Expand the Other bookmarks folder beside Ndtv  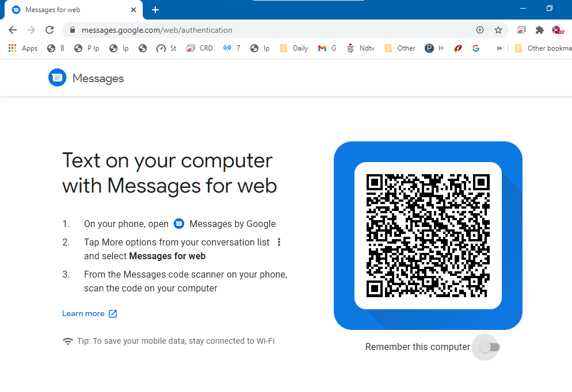click(x=400, y=48)
